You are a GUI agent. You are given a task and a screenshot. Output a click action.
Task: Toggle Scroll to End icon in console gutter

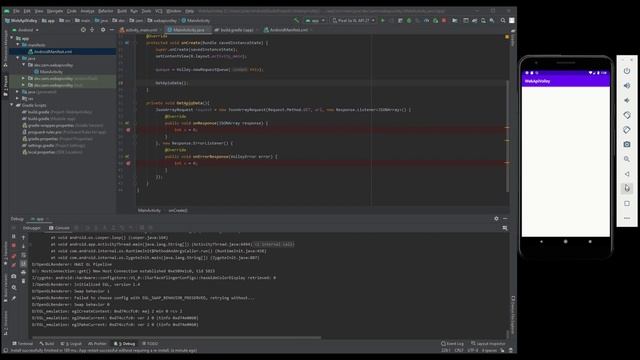coord(23,264)
